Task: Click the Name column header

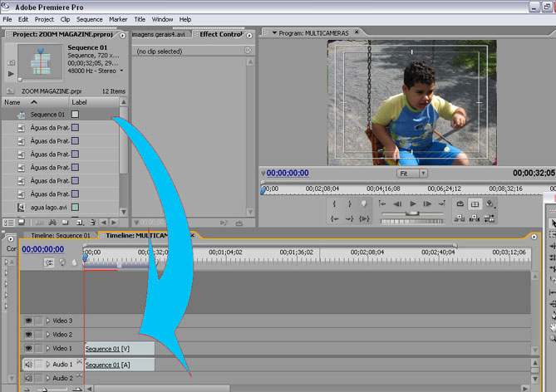Action: (x=12, y=101)
